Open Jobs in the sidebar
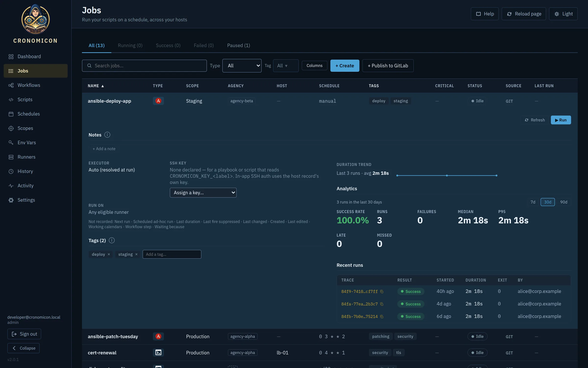Screen dimensions: 588x368 [36, 71]
